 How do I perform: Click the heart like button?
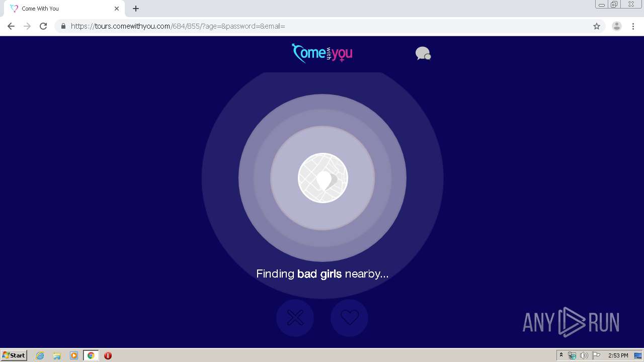[350, 318]
